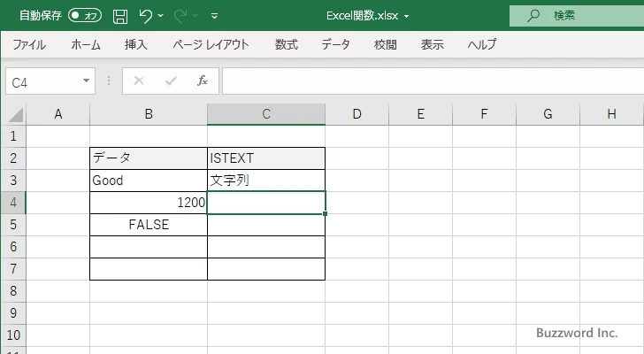Select column C header
This screenshot has width=644, height=354.
(x=266, y=114)
